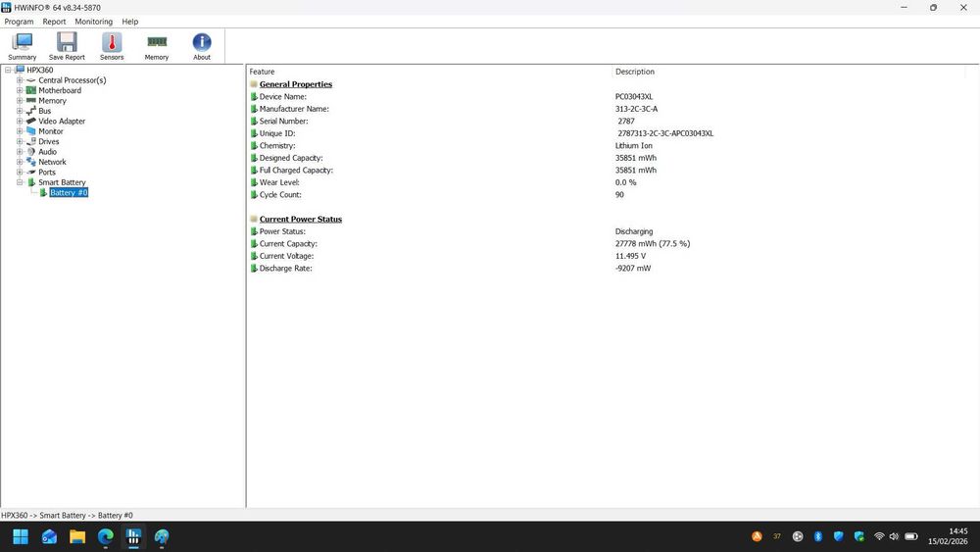Select the HPX360 computer icon
Viewport: 980px width, 552px height.
[x=20, y=70]
